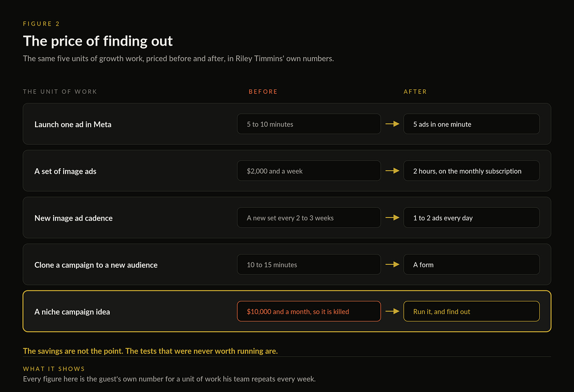Click the arrow beside $2,000 and a week
This screenshot has height=392, width=574.
point(392,171)
